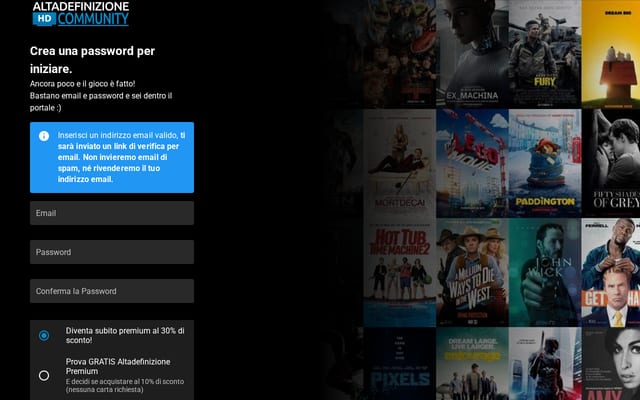The height and width of the screenshot is (400, 640).
Task: Click the Conferma la Password field
Action: tap(112, 291)
